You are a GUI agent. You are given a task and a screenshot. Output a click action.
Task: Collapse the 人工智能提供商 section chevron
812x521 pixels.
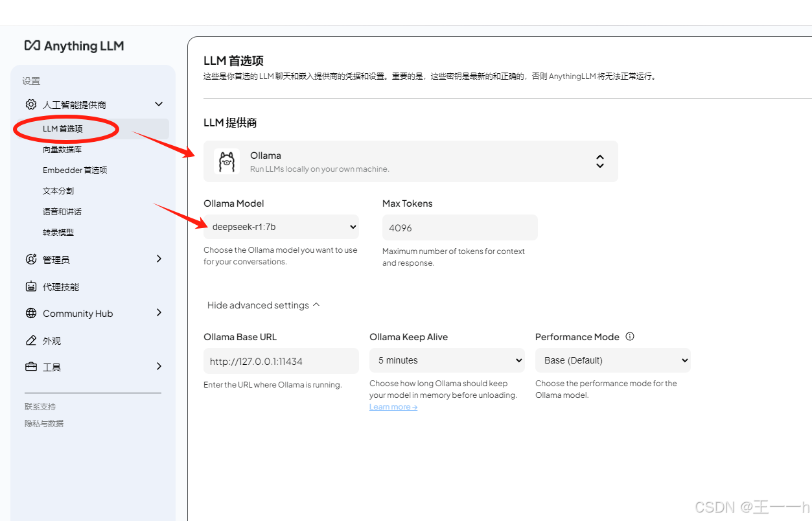click(159, 104)
